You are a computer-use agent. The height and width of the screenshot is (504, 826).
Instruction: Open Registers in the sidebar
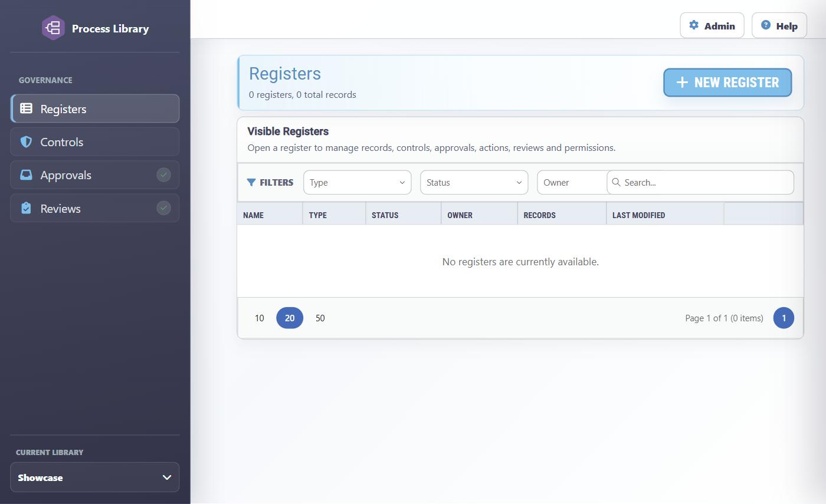[94, 108]
